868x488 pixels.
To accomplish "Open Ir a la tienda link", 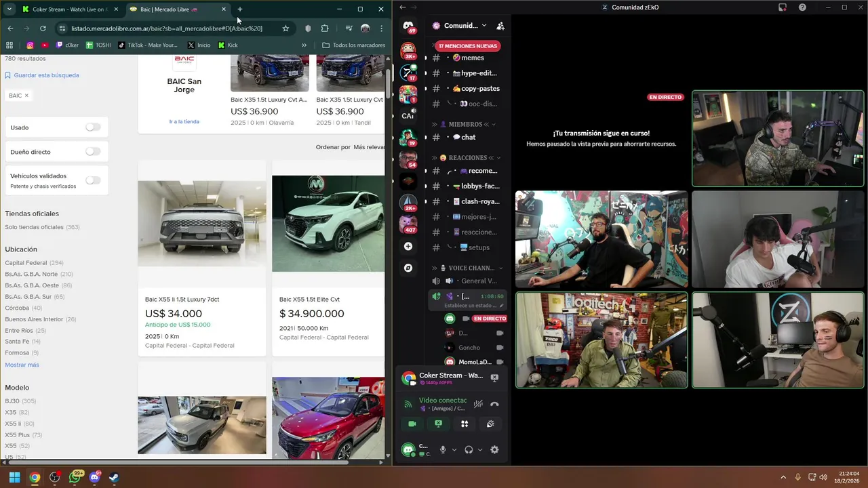I will click(184, 122).
